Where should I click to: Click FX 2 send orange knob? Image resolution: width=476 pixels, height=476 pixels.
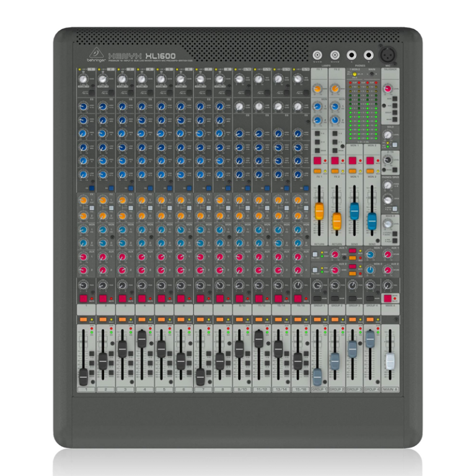tap(335, 89)
